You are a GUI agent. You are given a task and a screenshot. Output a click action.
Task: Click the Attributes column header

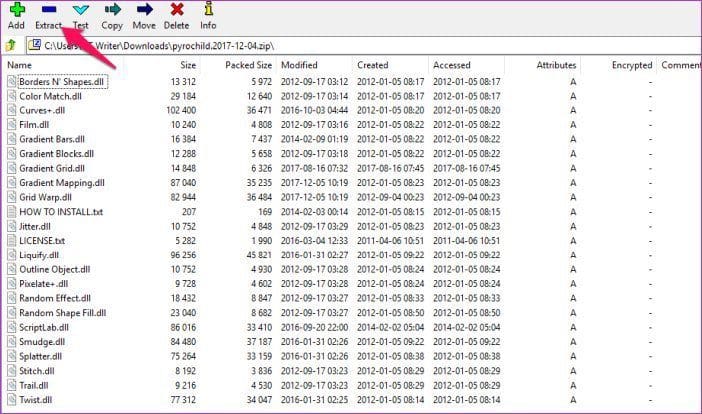click(556, 65)
